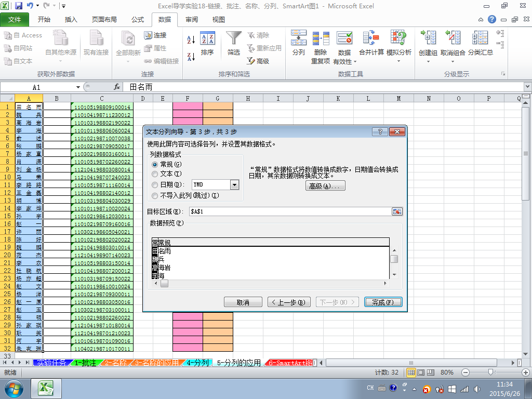Click the volume speaker tray icon
Screen dimensions: 532x399
click(477, 389)
